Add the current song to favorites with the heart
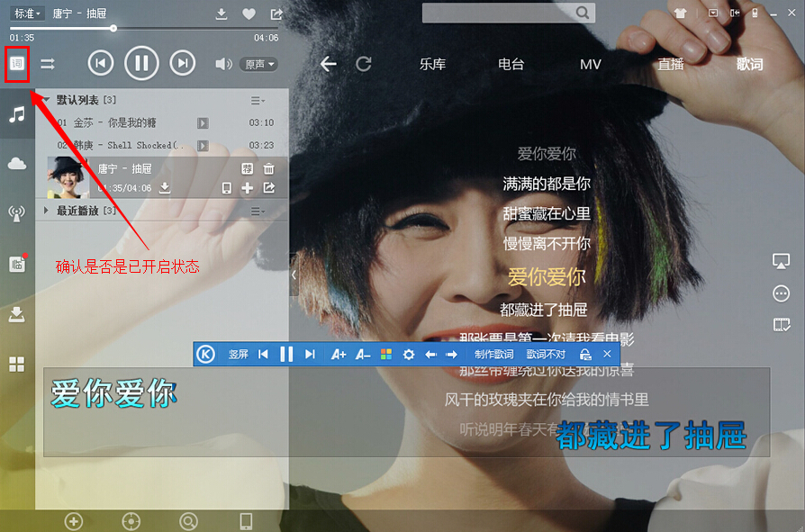Image resolution: width=805 pixels, height=532 pixels. (249, 14)
